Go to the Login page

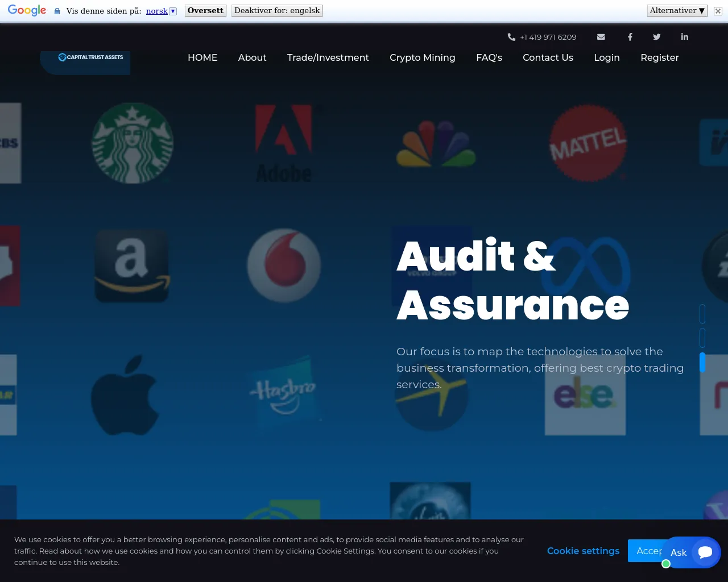pyautogui.click(x=607, y=57)
